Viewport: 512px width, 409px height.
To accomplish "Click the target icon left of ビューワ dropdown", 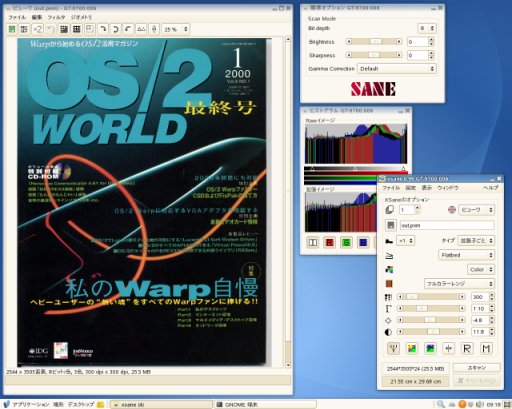I will (x=452, y=210).
